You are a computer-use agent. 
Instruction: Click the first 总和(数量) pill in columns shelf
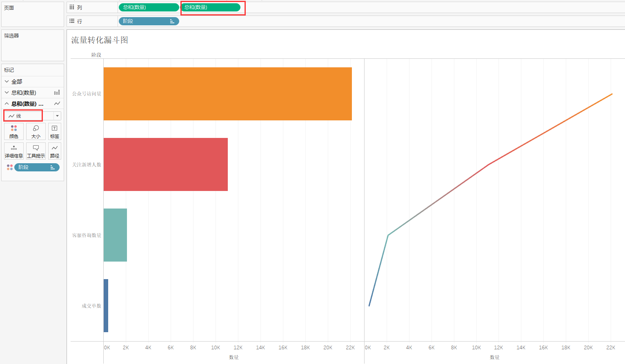click(149, 7)
